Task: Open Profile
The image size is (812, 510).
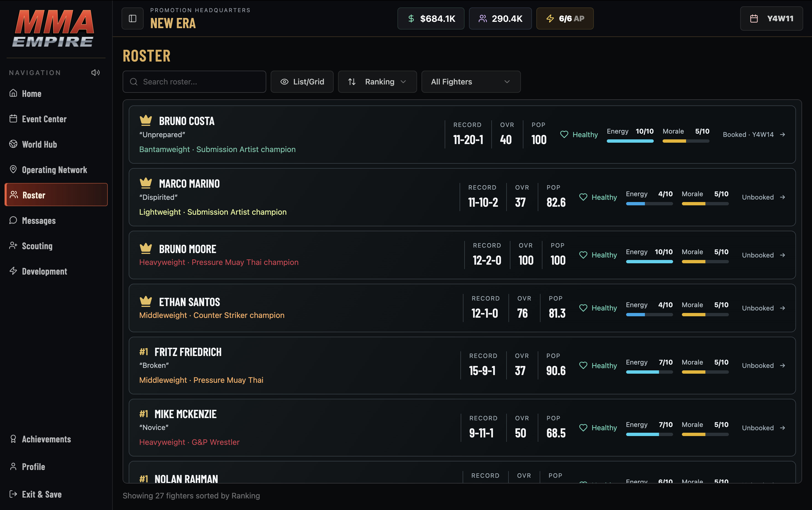Action: tap(56, 467)
